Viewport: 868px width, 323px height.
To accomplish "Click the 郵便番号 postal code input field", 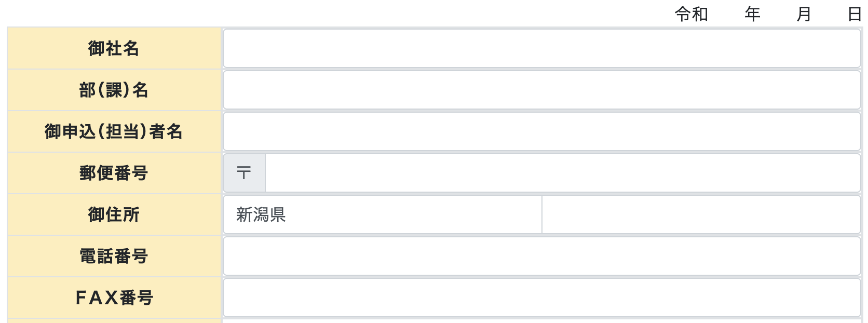I will click(562, 173).
